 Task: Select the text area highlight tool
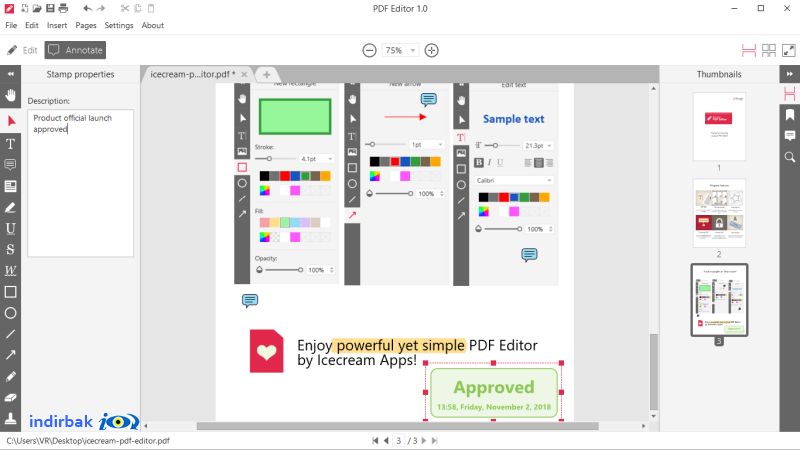click(x=10, y=186)
